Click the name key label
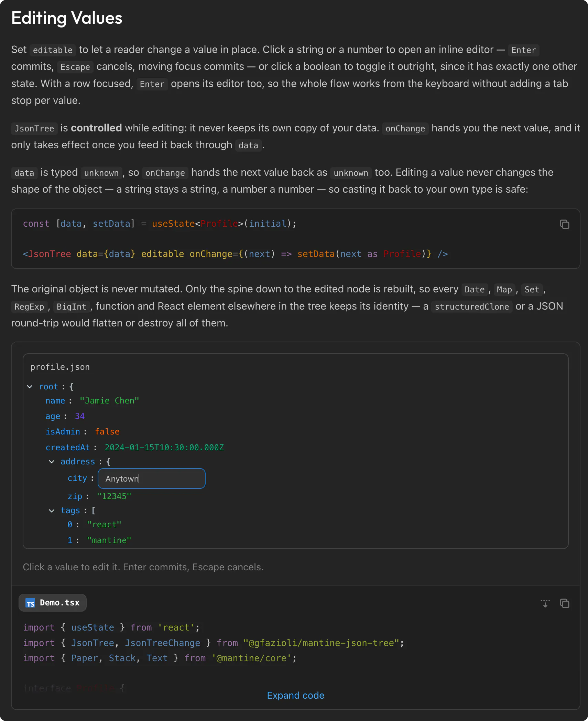This screenshot has height=721, width=588. tap(55, 401)
